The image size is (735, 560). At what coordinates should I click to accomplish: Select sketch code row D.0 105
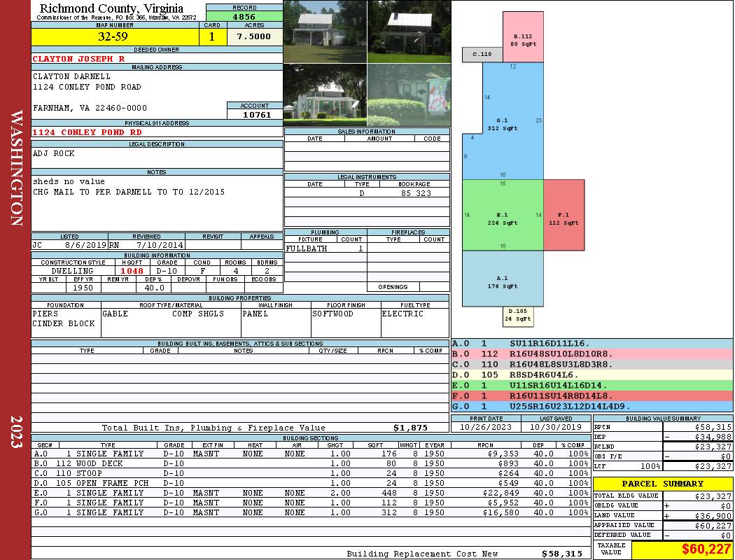coord(592,375)
